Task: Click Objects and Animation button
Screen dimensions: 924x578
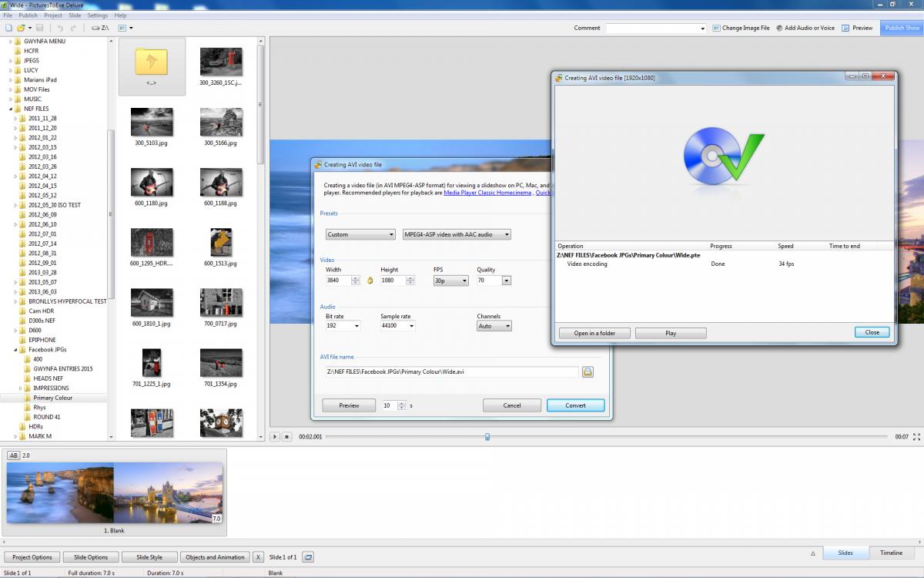Action: pos(216,557)
